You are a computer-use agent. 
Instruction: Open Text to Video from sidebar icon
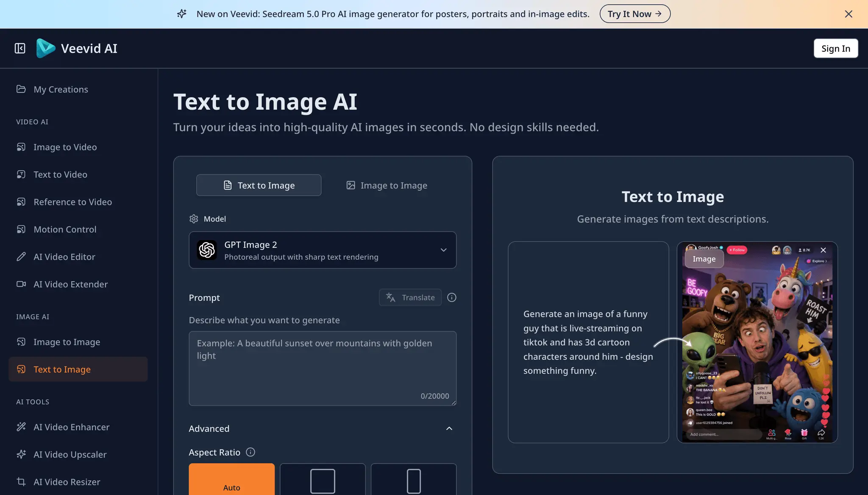click(x=21, y=174)
